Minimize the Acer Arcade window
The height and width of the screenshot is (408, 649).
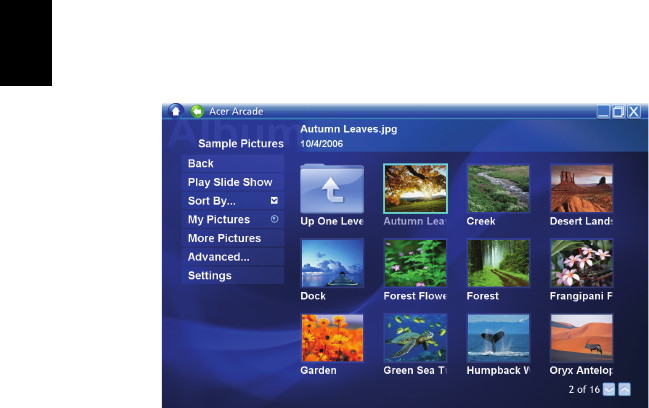coord(603,111)
